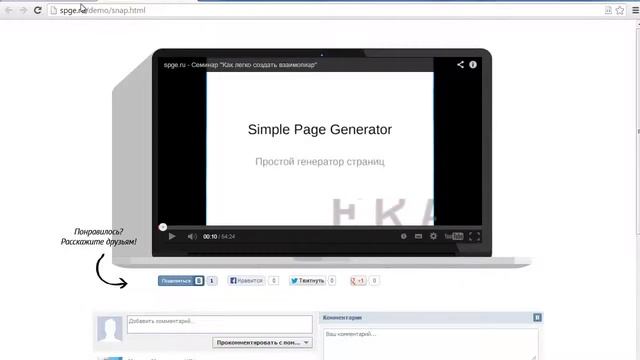Switch video to fullscreen
640x360 pixels.
[474, 236]
